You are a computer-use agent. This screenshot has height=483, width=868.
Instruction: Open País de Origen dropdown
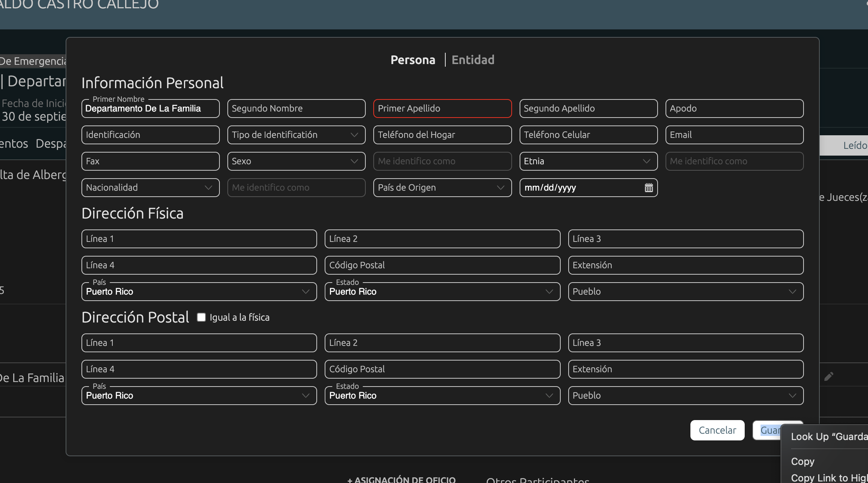click(x=442, y=188)
